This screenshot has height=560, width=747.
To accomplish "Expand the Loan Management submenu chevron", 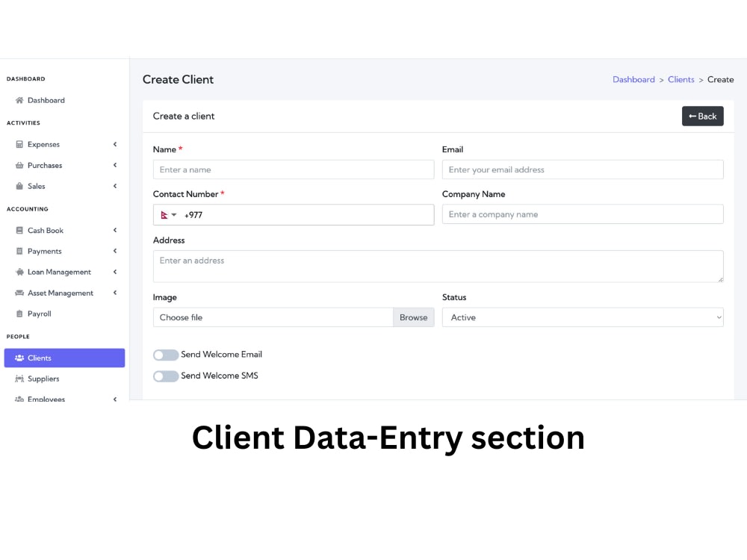I will [115, 272].
